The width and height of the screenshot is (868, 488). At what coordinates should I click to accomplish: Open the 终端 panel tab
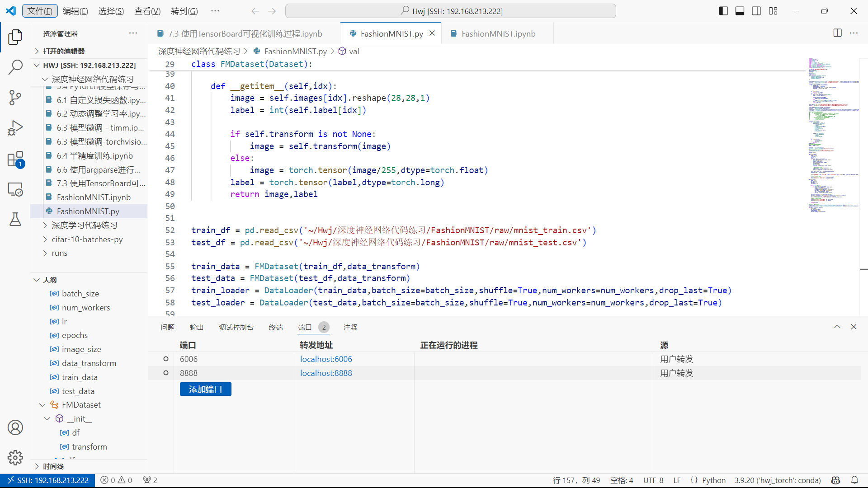[275, 327]
